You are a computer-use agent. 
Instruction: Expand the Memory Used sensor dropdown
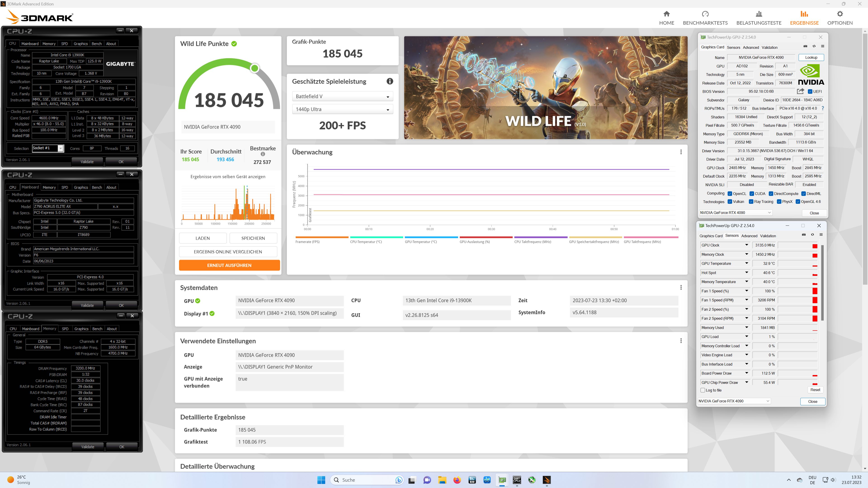746,328
